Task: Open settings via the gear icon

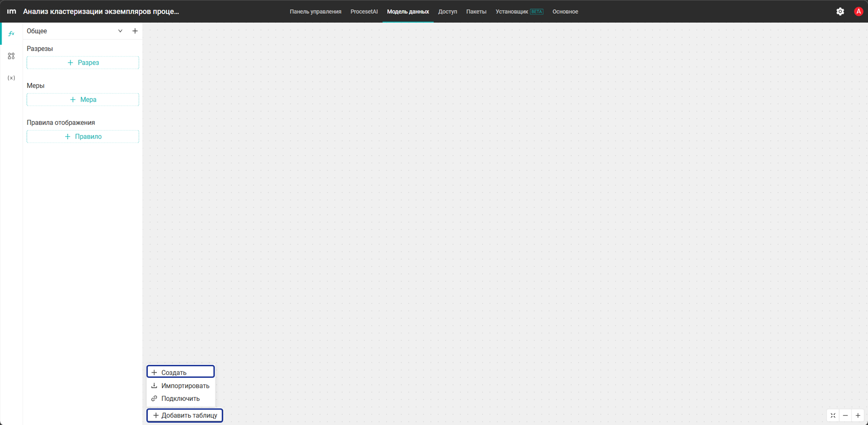Action: click(x=840, y=12)
